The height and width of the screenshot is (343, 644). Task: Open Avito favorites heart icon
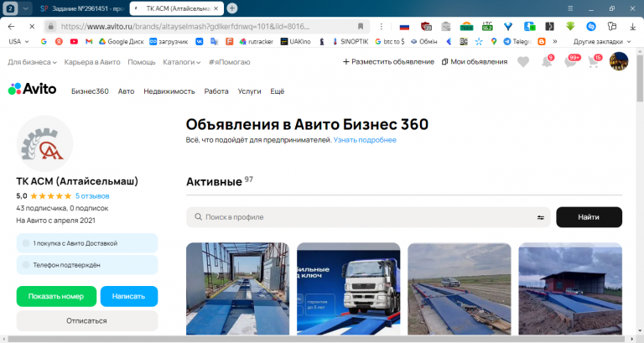click(x=523, y=62)
